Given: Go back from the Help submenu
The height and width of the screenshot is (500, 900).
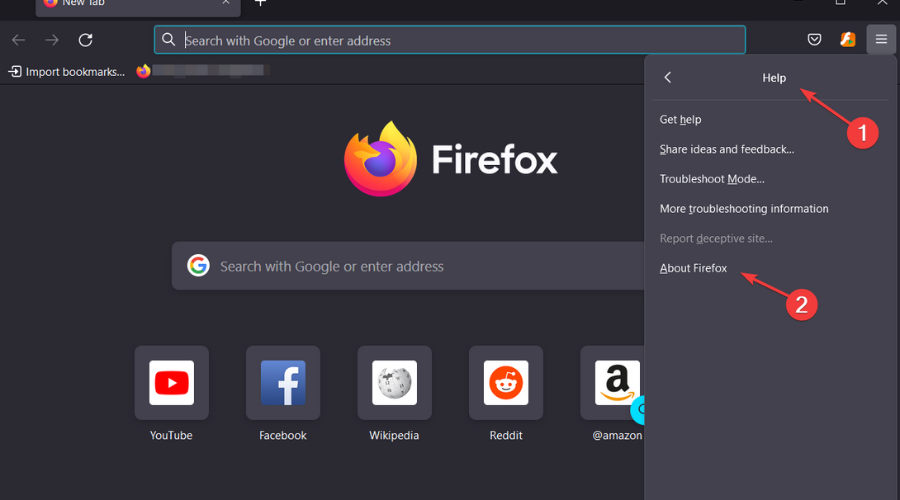Looking at the screenshot, I should [668, 77].
